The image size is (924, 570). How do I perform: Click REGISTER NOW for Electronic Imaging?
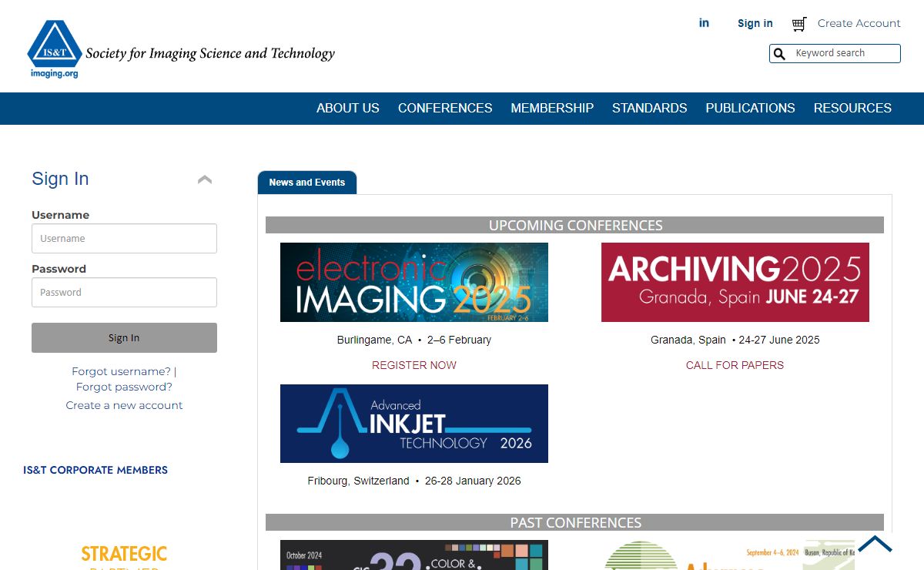pyautogui.click(x=414, y=365)
